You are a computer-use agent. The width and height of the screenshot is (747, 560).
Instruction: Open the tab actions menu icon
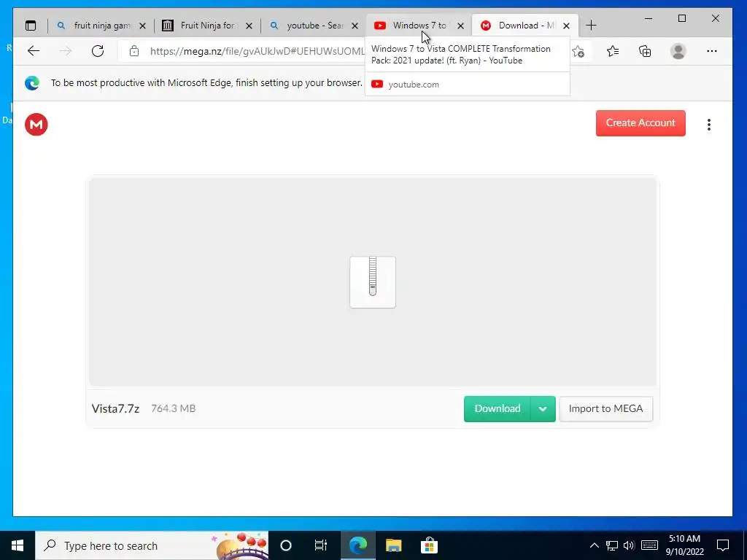tap(31, 26)
